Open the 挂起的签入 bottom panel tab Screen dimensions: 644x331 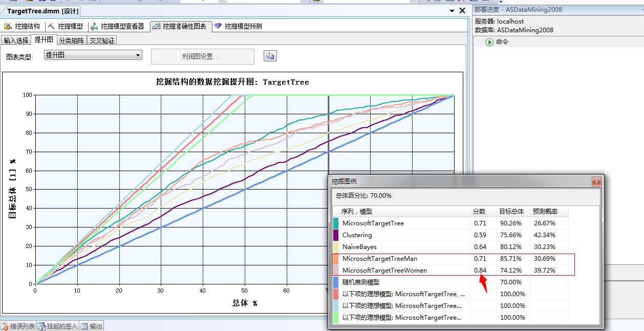pyautogui.click(x=57, y=326)
